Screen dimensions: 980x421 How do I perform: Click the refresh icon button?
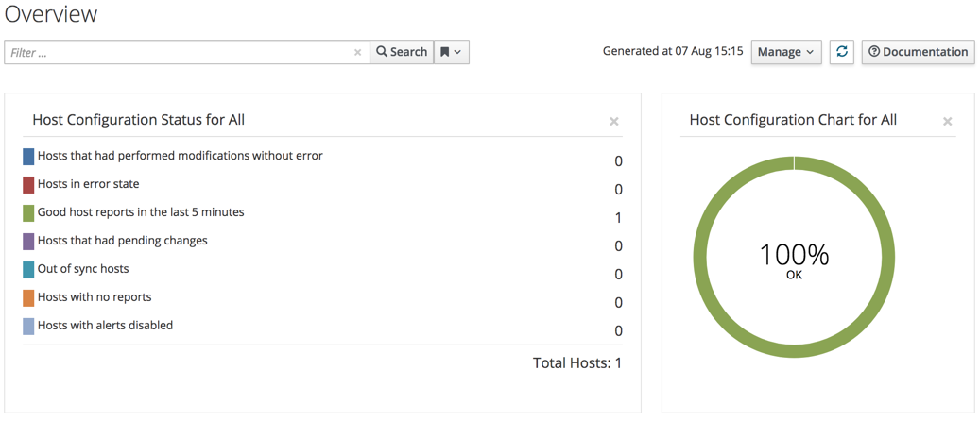click(841, 52)
